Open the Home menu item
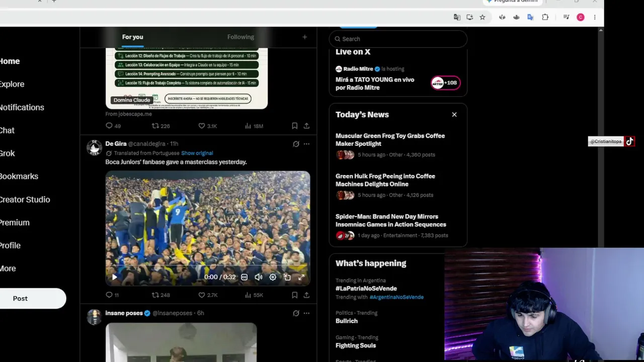 pyautogui.click(x=10, y=61)
